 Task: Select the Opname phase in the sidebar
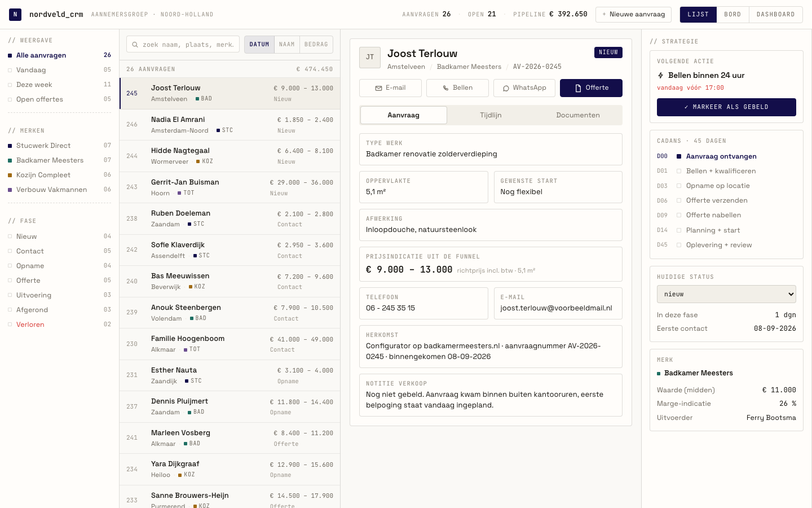59,266
